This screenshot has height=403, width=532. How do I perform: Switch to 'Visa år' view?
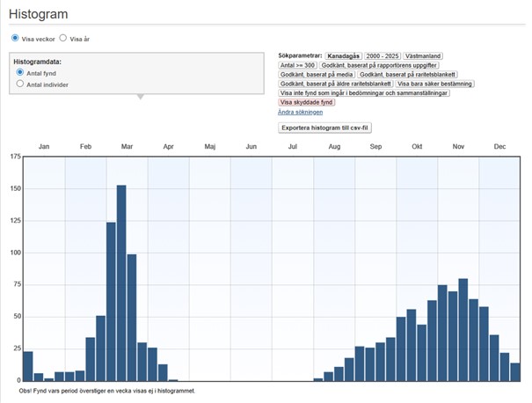(x=62, y=38)
